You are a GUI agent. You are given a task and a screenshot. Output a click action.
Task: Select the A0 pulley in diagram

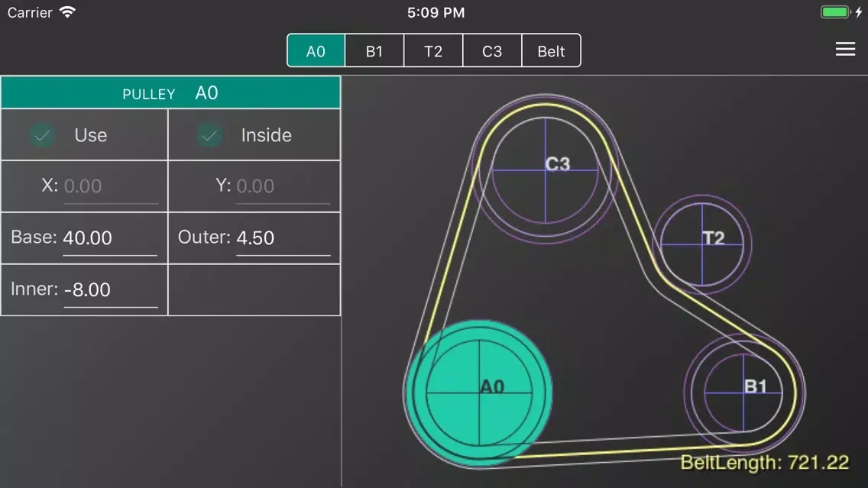point(479,393)
